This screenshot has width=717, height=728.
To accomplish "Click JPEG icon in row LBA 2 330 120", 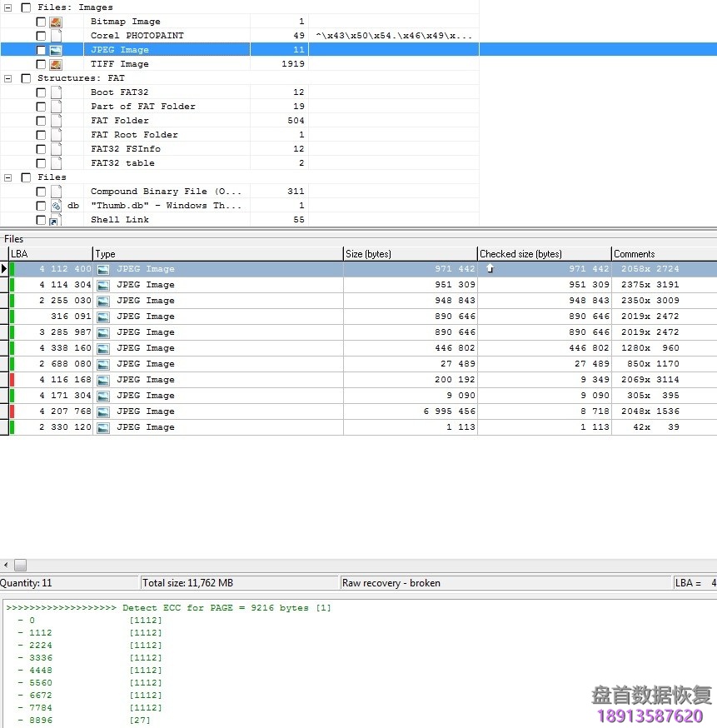I will point(103,427).
